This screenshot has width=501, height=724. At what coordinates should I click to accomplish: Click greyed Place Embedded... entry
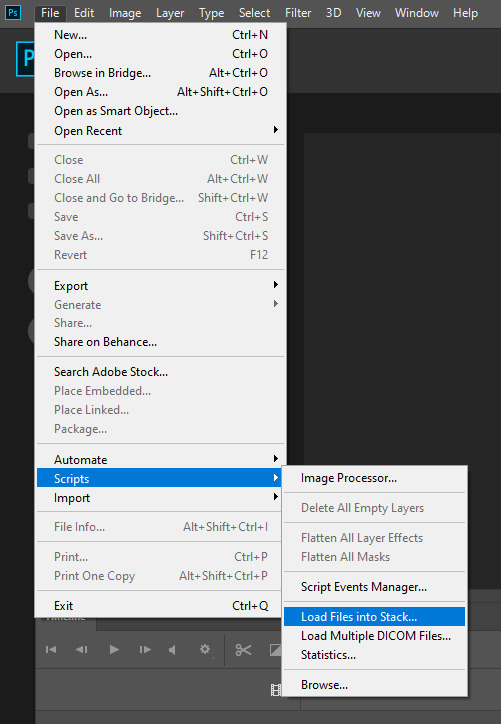tap(160, 391)
